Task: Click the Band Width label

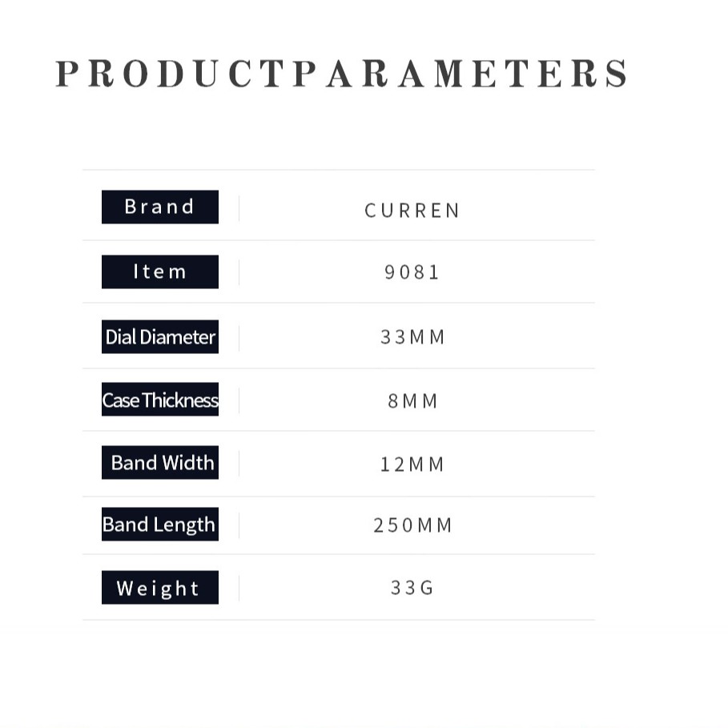Action: [159, 463]
